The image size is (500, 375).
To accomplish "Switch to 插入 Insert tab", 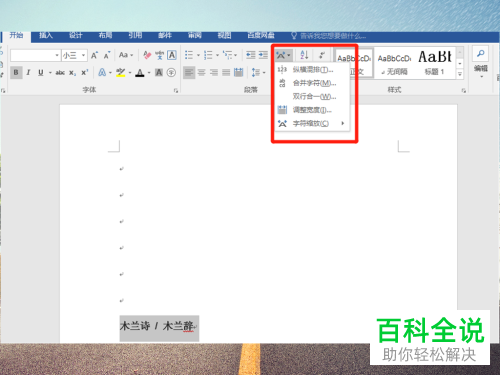I will pyautogui.click(x=46, y=35).
